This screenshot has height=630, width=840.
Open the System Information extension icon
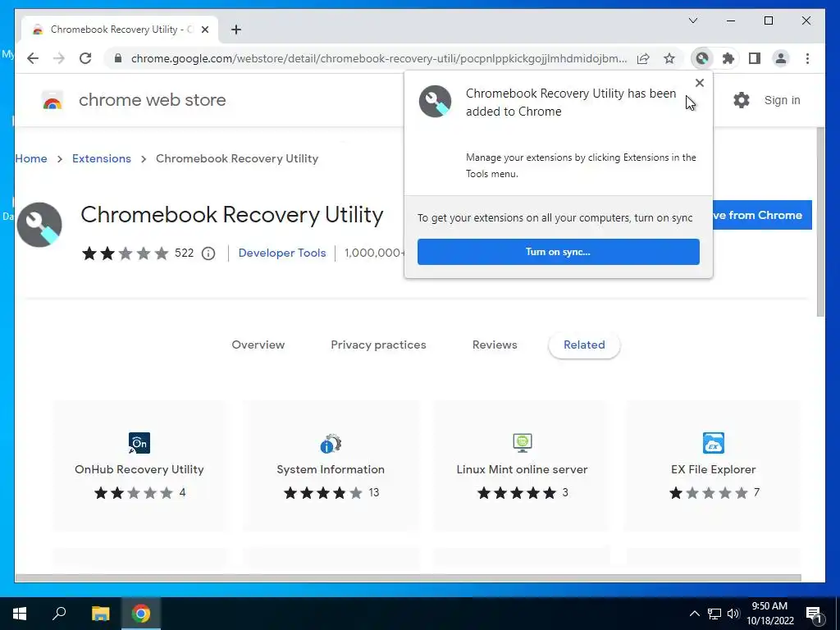(331, 444)
